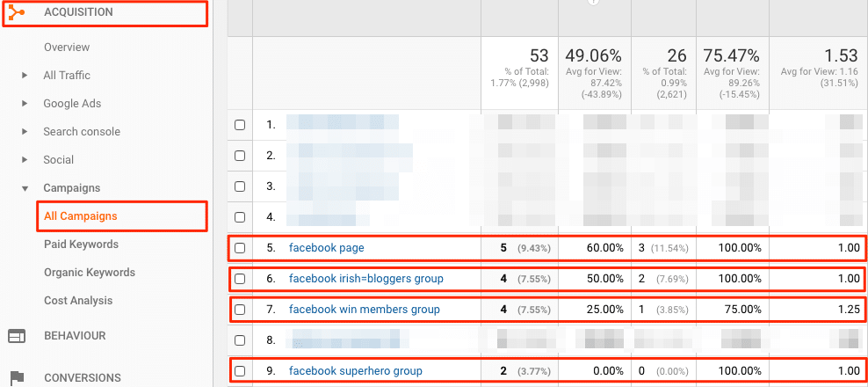Click the Acquisition section icon
Viewport: 868px width, 387px height.
[x=17, y=12]
